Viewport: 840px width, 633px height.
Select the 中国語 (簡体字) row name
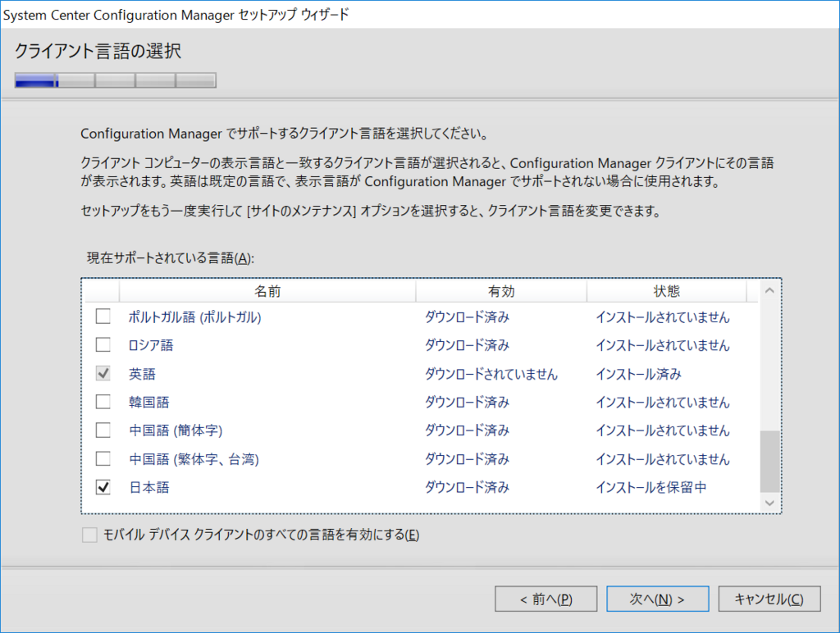[x=176, y=430]
